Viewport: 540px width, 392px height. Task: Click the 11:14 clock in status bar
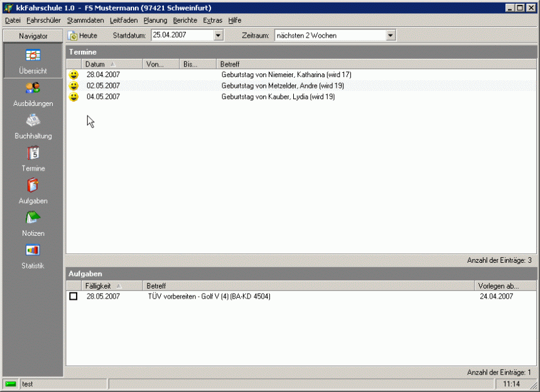tap(511, 384)
